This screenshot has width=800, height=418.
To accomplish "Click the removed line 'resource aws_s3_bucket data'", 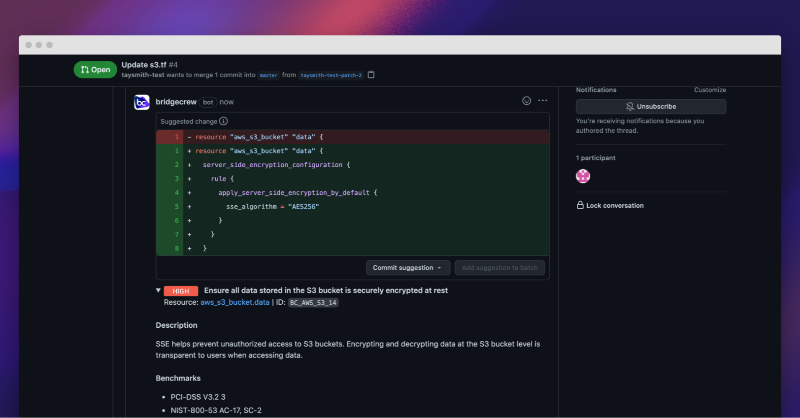I will (x=353, y=137).
